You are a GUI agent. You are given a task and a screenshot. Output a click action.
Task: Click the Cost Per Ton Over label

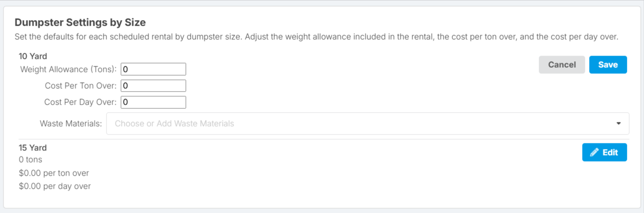pyautogui.click(x=81, y=86)
